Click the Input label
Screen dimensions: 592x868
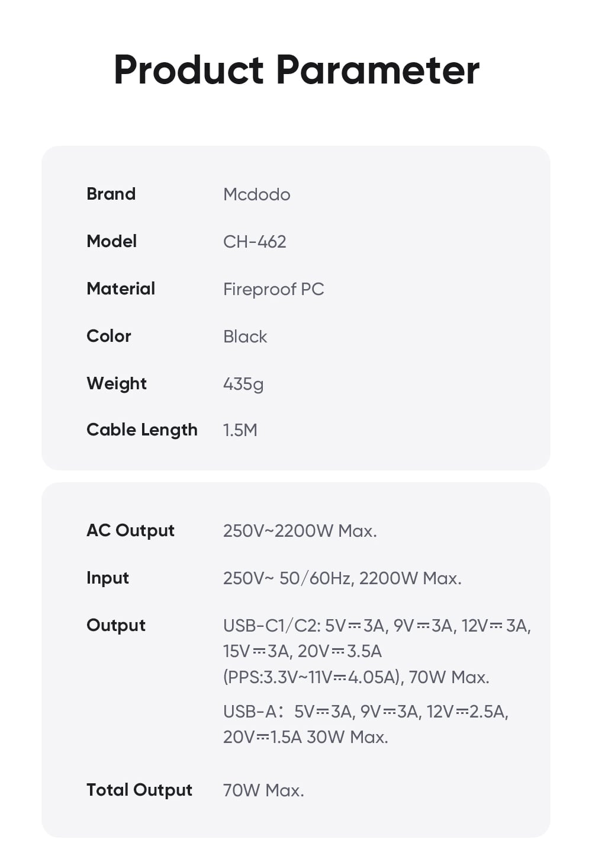tap(108, 578)
